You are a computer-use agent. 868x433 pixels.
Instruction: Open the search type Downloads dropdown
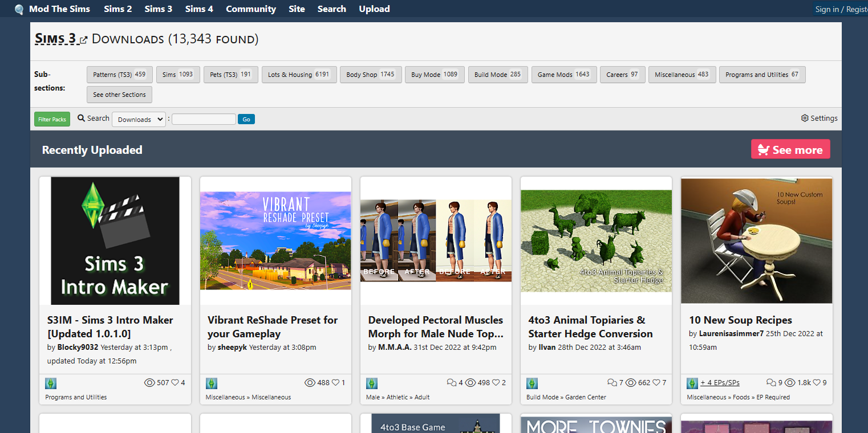(139, 119)
